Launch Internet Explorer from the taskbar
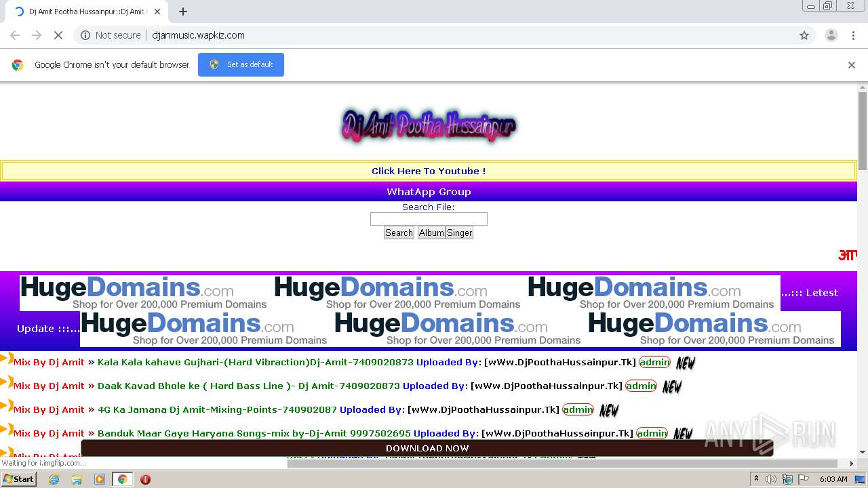Image resolution: width=868 pixels, height=488 pixels. [x=54, y=479]
